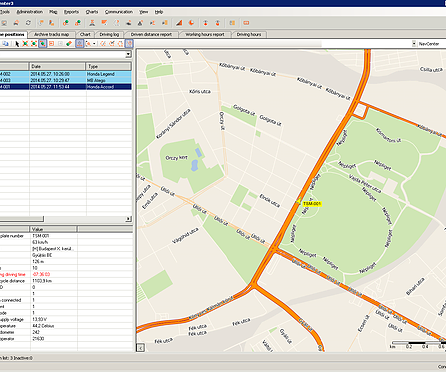
Task: Click the person figure icon in main toolbar
Action: coord(92,23)
